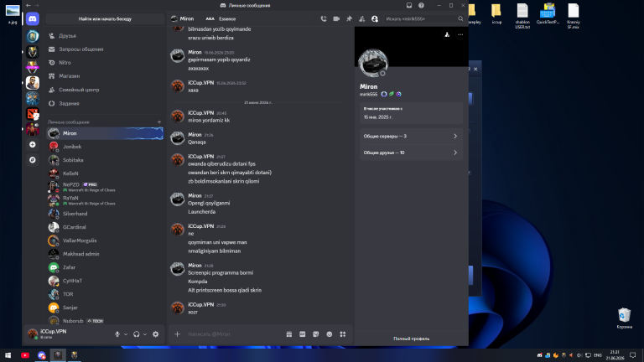
Task: Open the Dota 2 server icon
Action: (x=33, y=114)
